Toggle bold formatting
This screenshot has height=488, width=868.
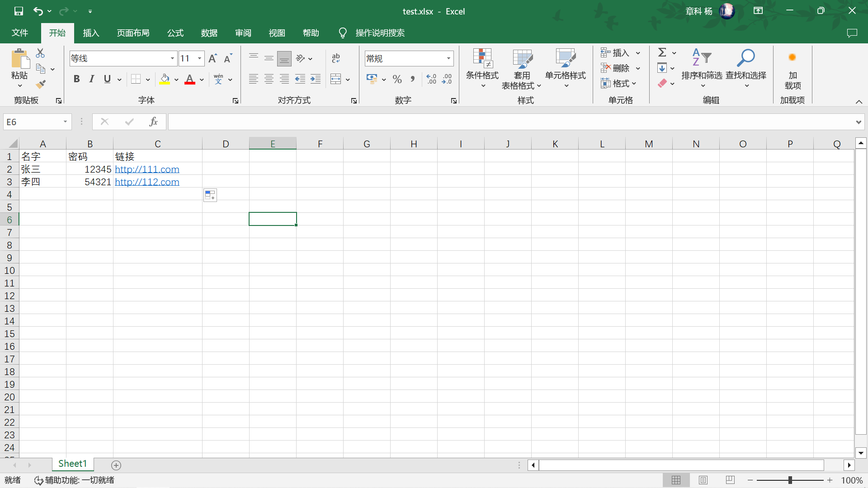[x=76, y=79]
